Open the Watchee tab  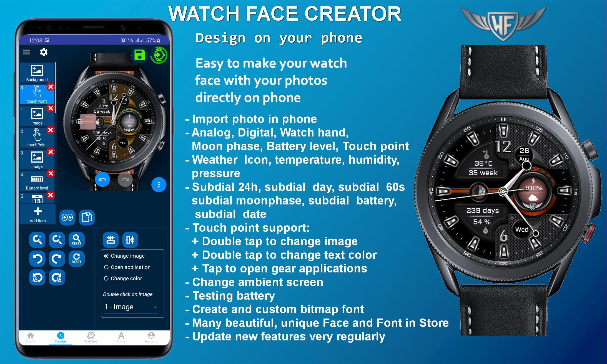[91, 340]
